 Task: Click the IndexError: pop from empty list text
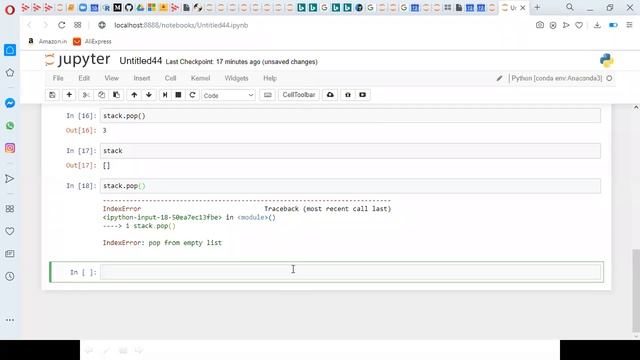[x=162, y=242]
